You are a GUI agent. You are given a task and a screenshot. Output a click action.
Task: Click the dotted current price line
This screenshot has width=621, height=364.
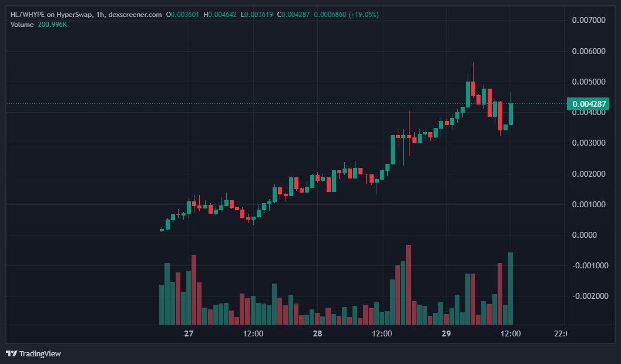click(x=294, y=104)
